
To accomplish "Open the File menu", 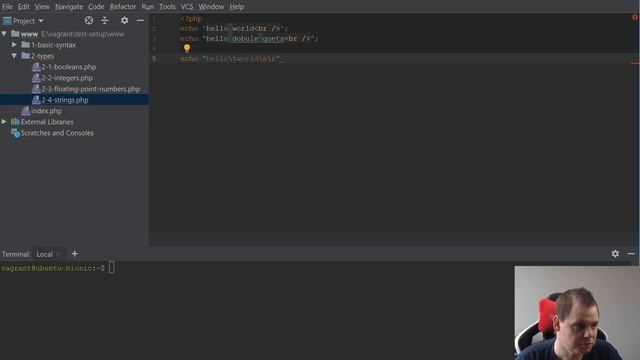I will (7, 7).
